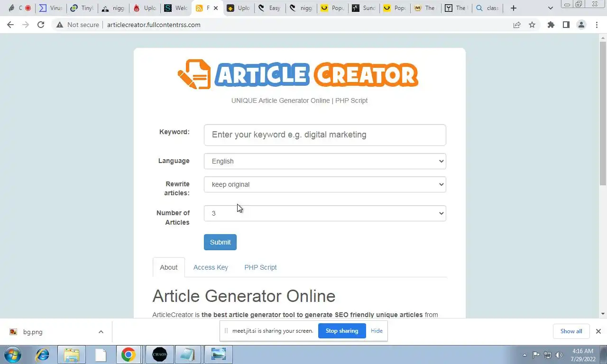The width and height of the screenshot is (607, 364).
Task: Open the Action Center flag icon
Action: (536, 355)
